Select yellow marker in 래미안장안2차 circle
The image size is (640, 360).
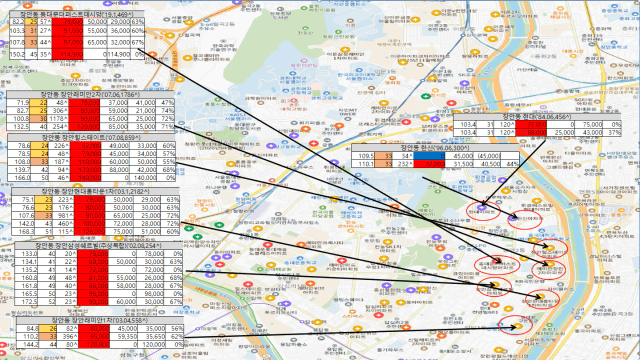[x=550, y=265]
